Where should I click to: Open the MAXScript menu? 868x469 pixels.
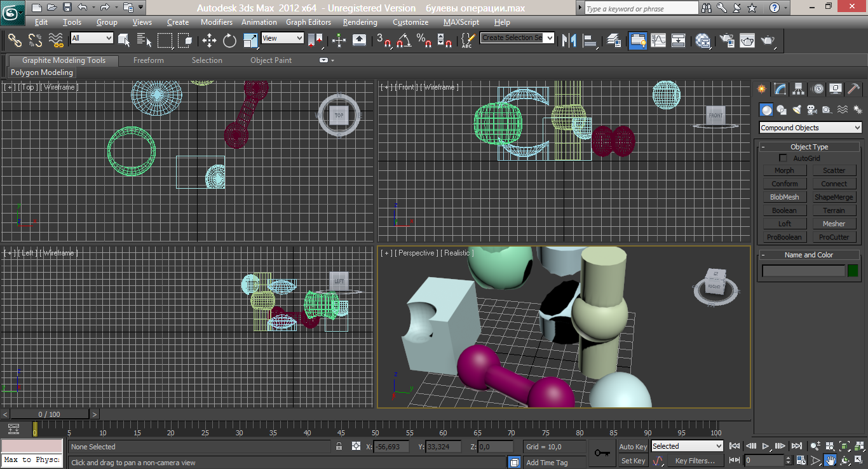pos(461,22)
